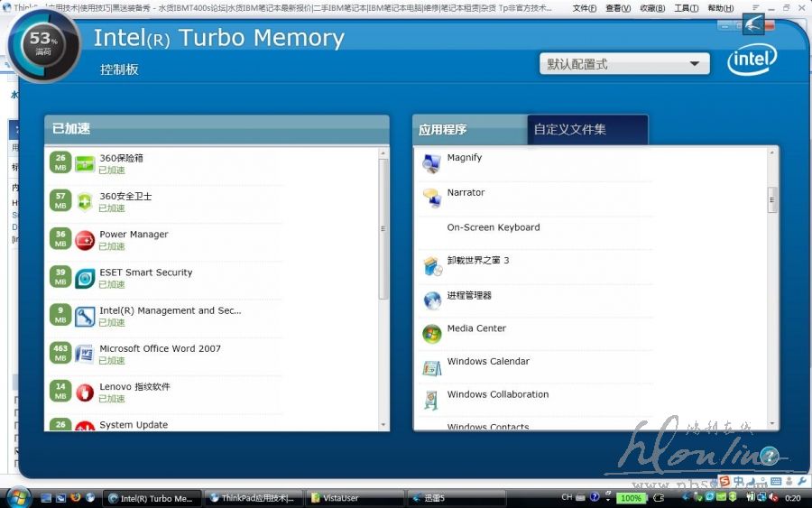
Task: Switch to the 自定义文件集 tab
Action: point(586,130)
